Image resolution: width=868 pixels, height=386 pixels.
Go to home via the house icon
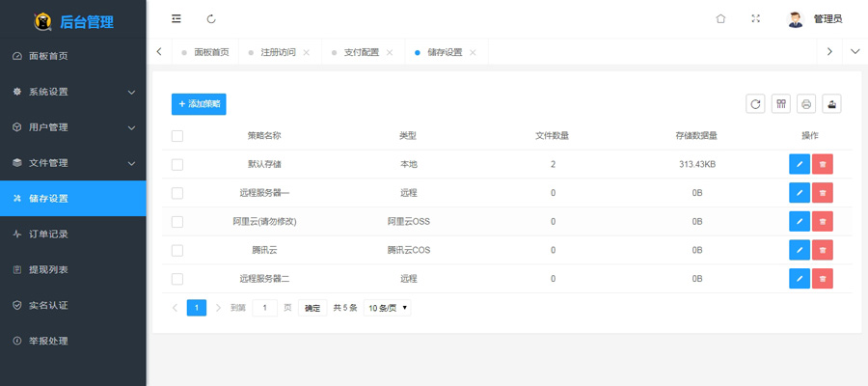point(720,19)
